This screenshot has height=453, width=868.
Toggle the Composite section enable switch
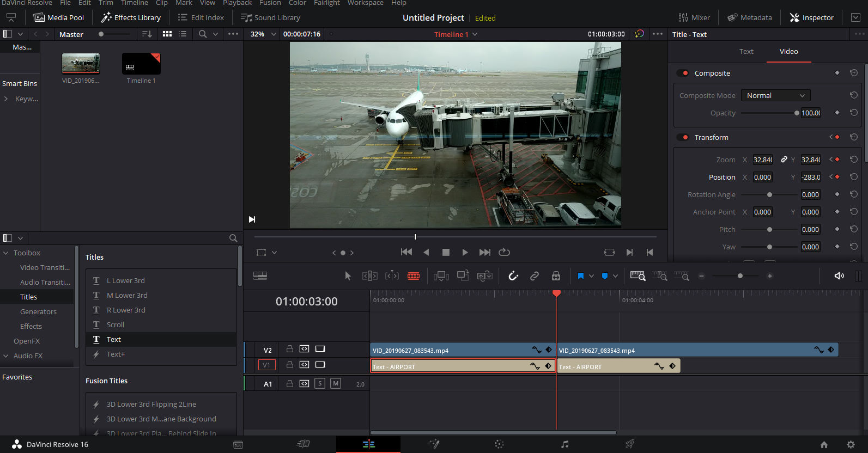(x=682, y=73)
